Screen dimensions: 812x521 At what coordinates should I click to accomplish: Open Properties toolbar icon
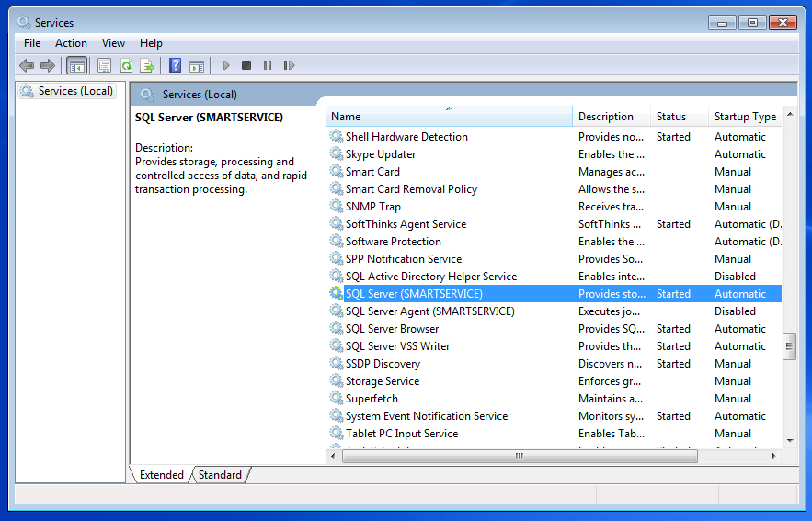pyautogui.click(x=104, y=66)
